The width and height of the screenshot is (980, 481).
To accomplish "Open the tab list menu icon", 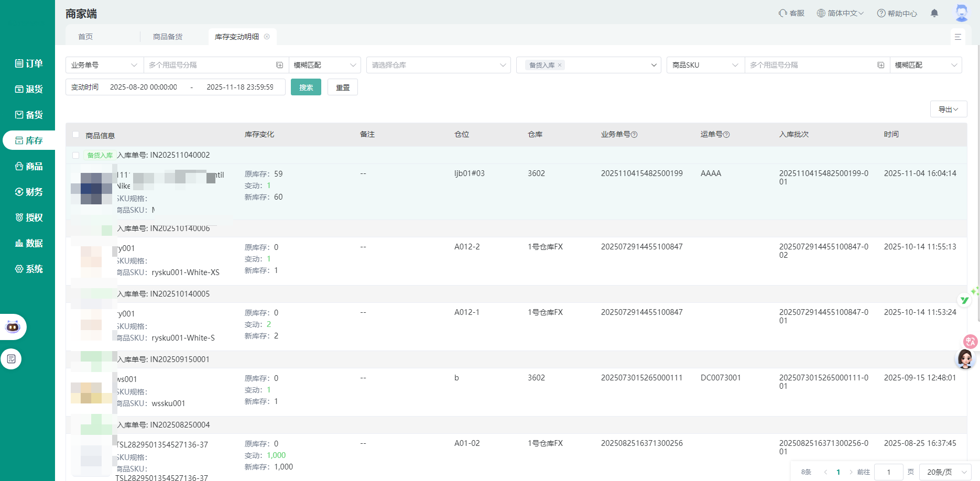I will (957, 37).
